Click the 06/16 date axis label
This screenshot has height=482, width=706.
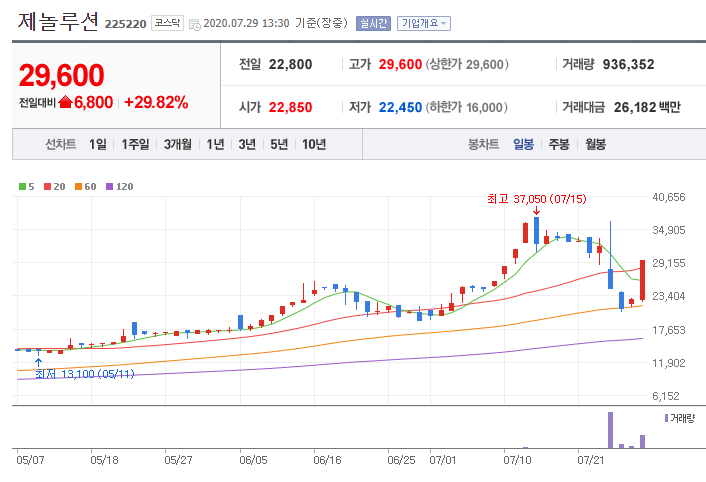click(327, 460)
